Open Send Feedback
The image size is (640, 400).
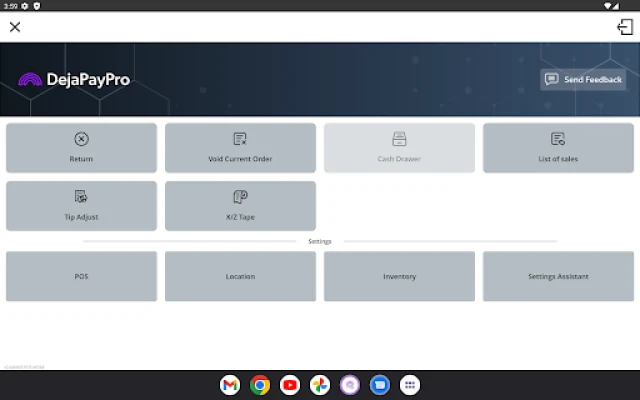[583, 79]
